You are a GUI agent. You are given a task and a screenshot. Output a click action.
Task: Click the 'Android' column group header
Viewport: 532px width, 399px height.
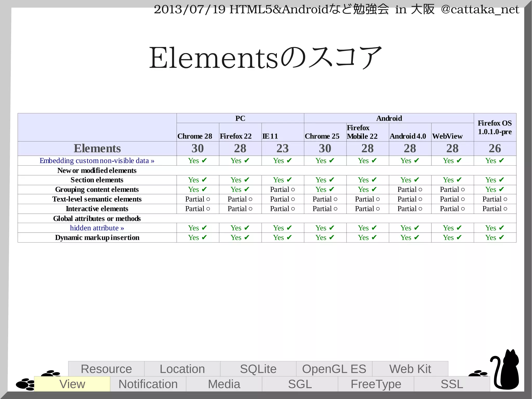[389, 118]
